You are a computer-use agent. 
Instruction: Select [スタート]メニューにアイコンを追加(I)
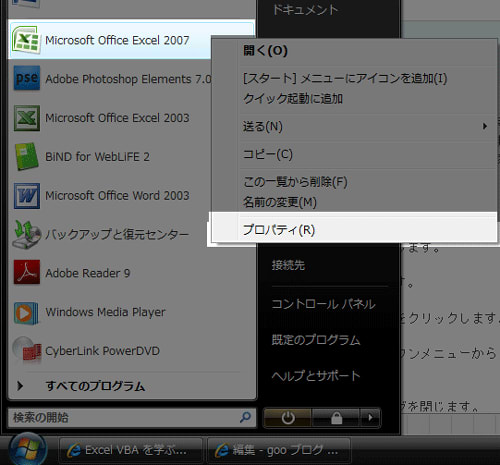354,79
